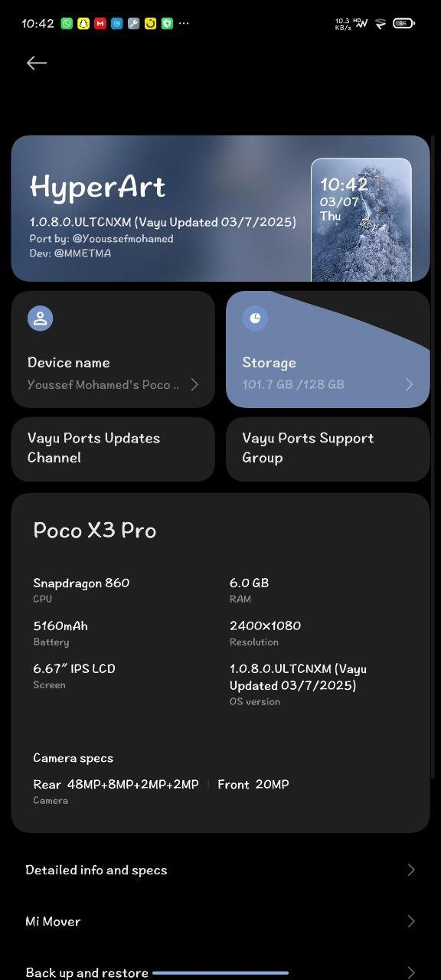Tap the status bar three-dots overflow icon
Image resolution: width=441 pixels, height=980 pixels.
tap(184, 24)
